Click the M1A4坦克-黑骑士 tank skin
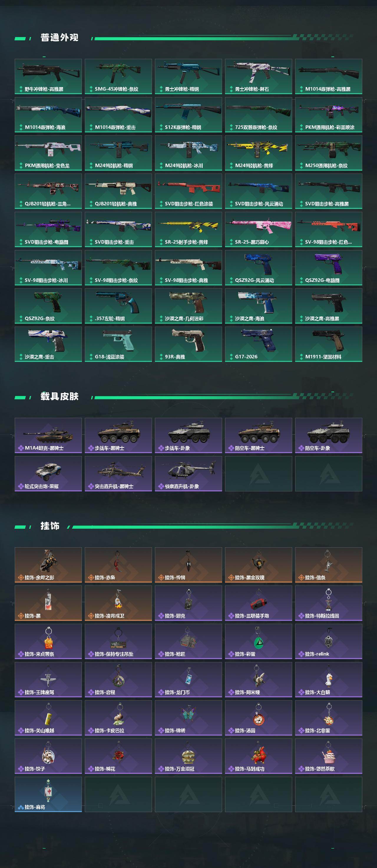This screenshot has height=868, width=377. click(x=48, y=435)
